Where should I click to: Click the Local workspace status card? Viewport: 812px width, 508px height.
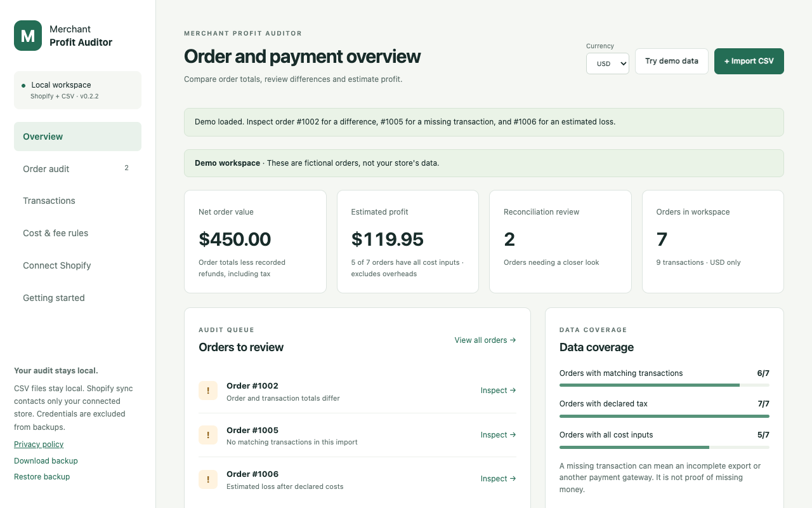[x=77, y=90]
